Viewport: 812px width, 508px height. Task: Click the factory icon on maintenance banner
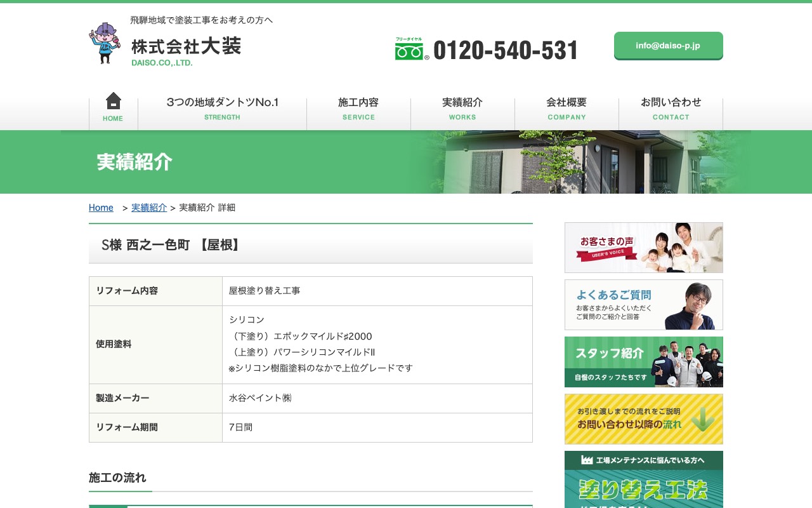(587, 460)
